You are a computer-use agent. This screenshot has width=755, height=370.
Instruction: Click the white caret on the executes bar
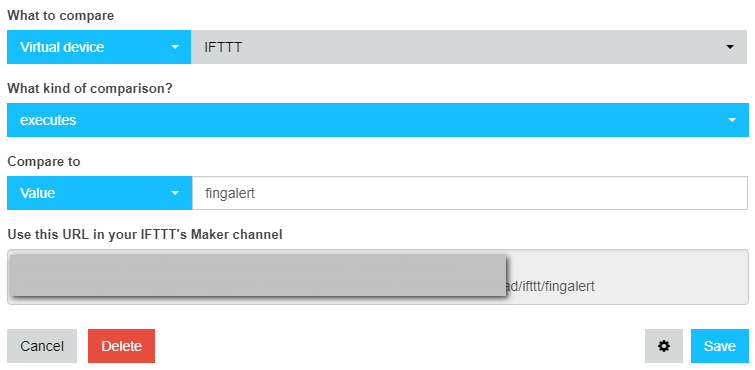732,120
